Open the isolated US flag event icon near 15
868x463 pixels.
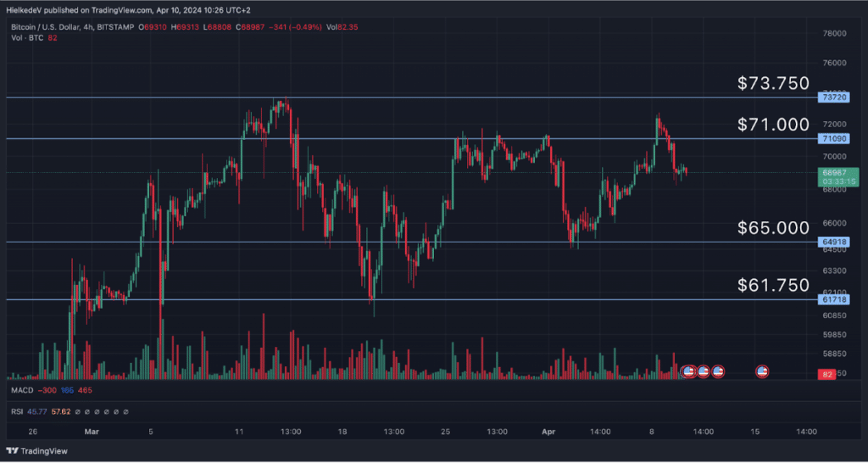coord(761,371)
